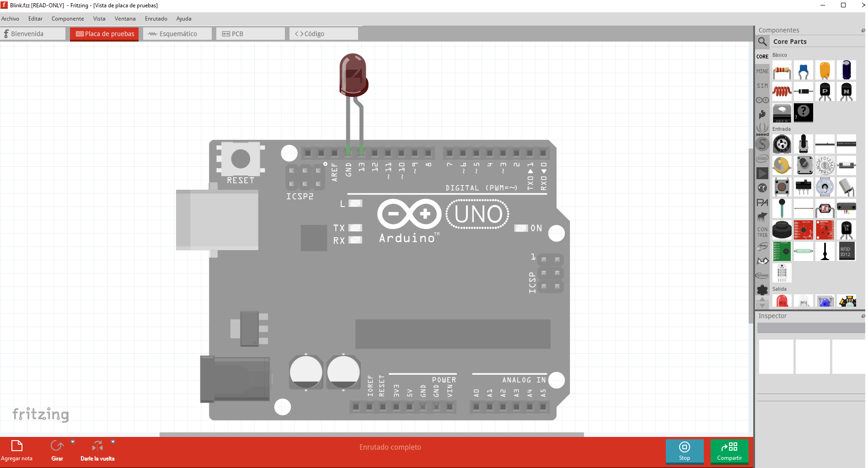The height and width of the screenshot is (468, 868).
Task: Click the horizontal canvas scrollbar
Action: point(371,434)
